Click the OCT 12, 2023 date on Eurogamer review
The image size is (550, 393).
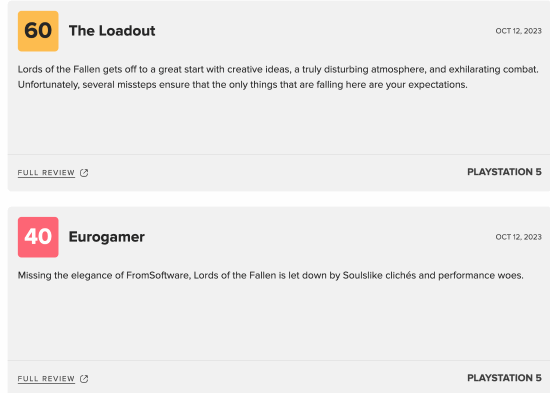click(518, 237)
